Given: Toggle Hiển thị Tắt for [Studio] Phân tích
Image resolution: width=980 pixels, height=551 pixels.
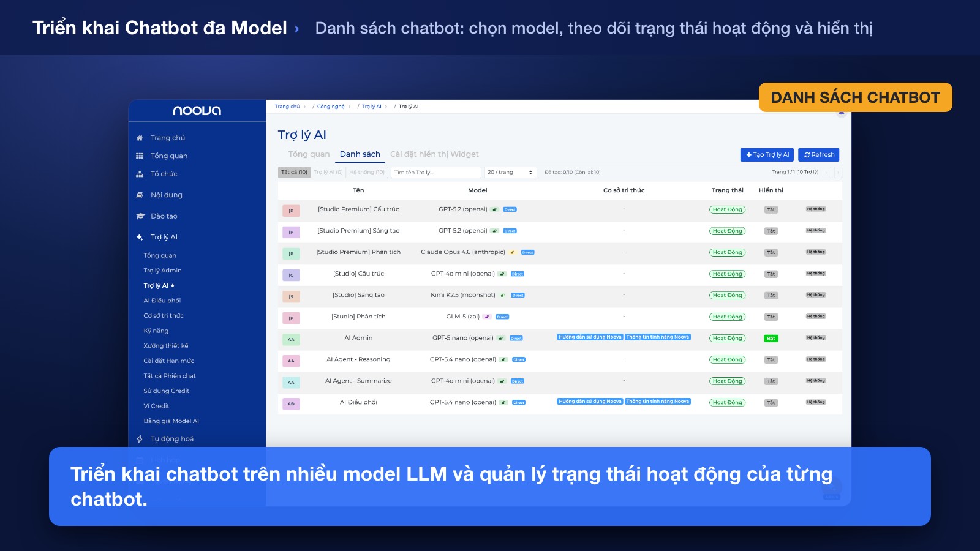Looking at the screenshot, I should tap(771, 317).
